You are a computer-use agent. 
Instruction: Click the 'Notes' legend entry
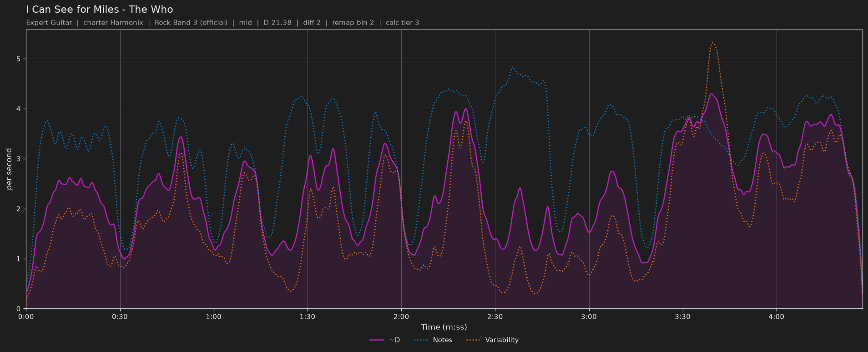(433, 340)
